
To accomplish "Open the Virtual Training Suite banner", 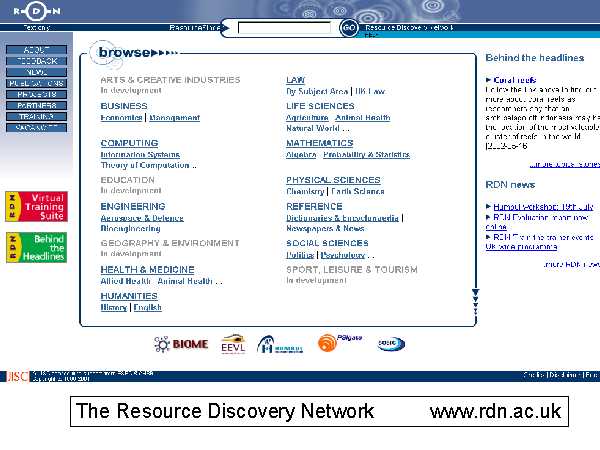I will coord(37,207).
